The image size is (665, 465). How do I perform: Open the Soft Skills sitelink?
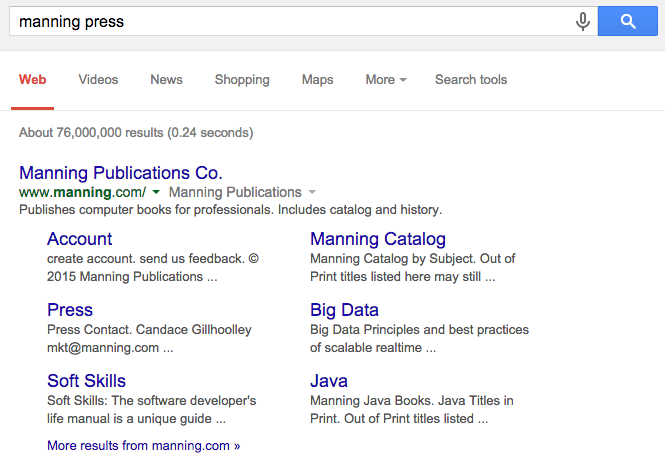click(87, 381)
